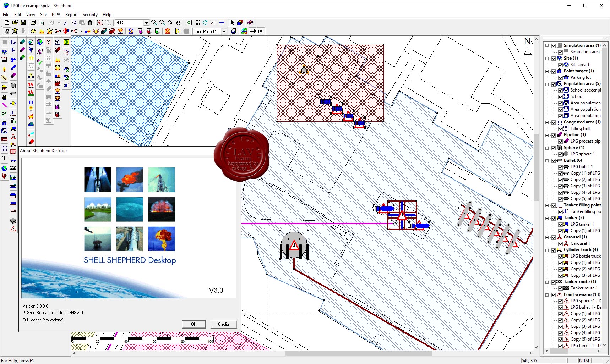
Task: Toggle the Carousel 1 checkbox
Action: (560, 243)
